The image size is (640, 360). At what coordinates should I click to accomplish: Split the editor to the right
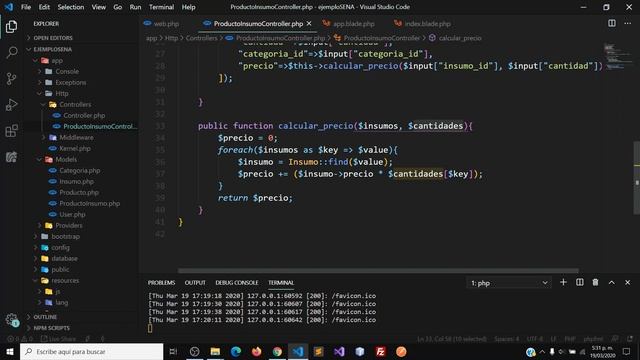(x=611, y=23)
